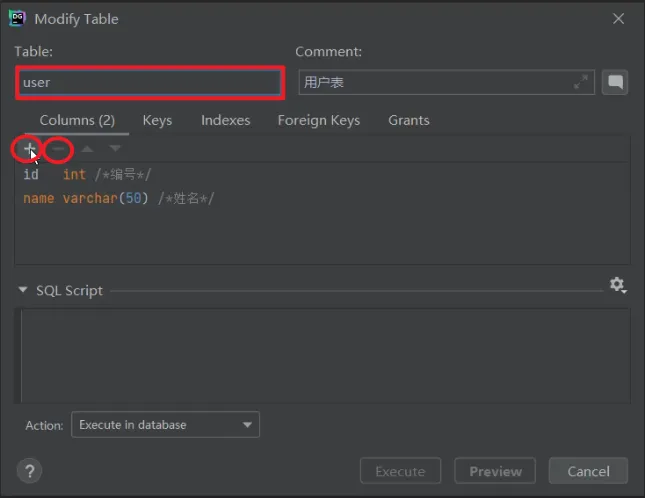Open SQL Script settings gear

coord(617,285)
